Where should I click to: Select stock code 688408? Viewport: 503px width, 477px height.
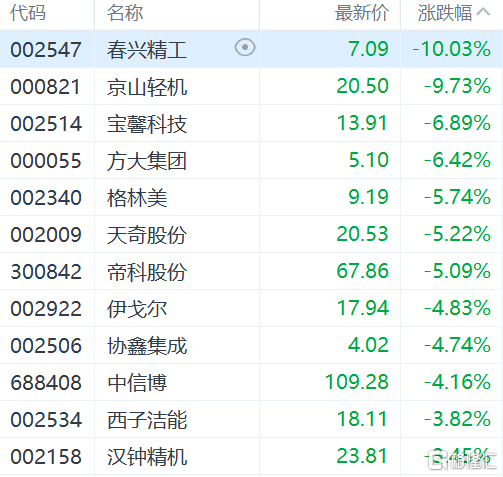(46, 383)
